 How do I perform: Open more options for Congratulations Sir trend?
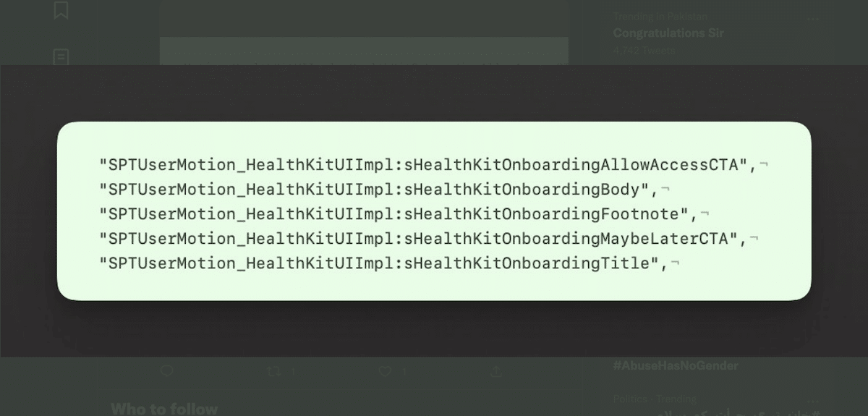tap(813, 19)
